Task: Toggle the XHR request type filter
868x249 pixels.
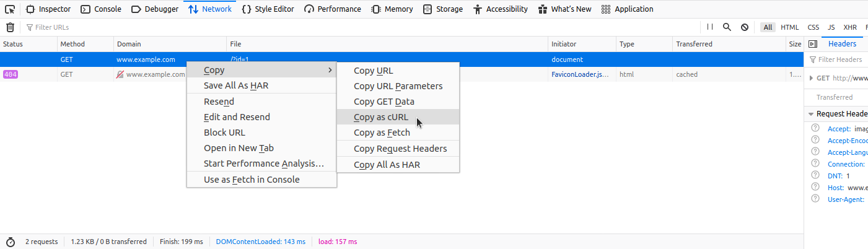Action: pos(850,27)
